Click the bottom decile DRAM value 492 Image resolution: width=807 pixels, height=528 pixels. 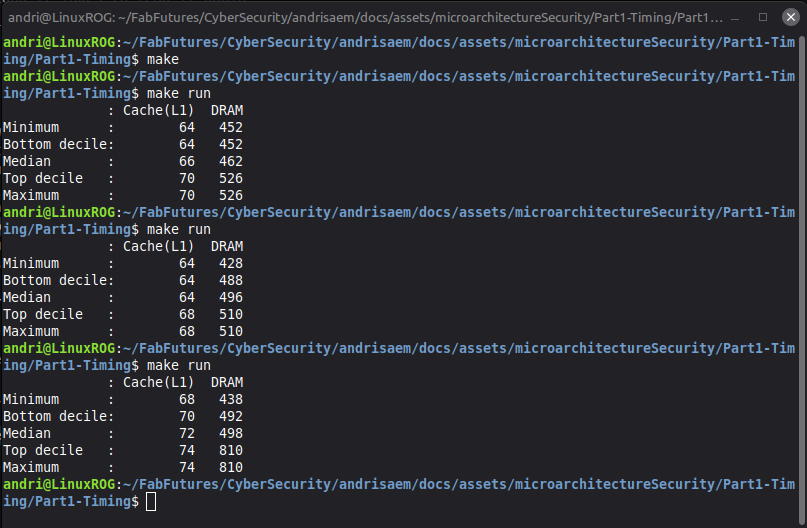click(x=231, y=416)
